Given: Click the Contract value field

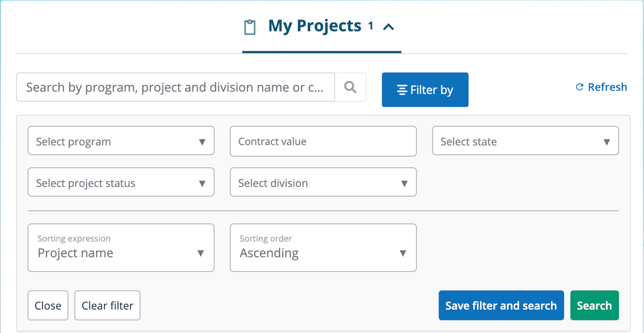Looking at the screenshot, I should coord(323,141).
